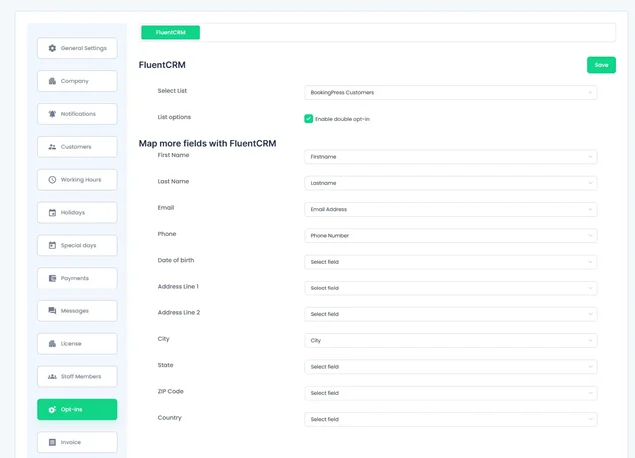Open the Holidays settings
The image size is (635, 458).
pos(77,213)
